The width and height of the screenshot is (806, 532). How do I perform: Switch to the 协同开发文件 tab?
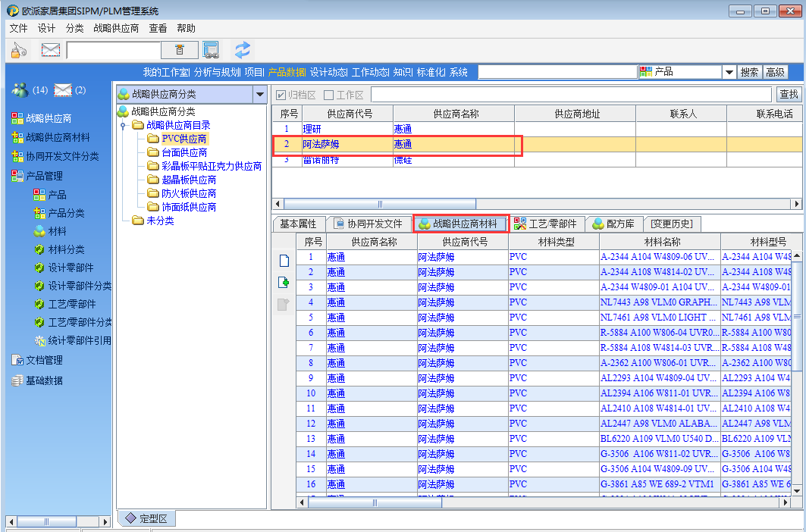click(368, 224)
